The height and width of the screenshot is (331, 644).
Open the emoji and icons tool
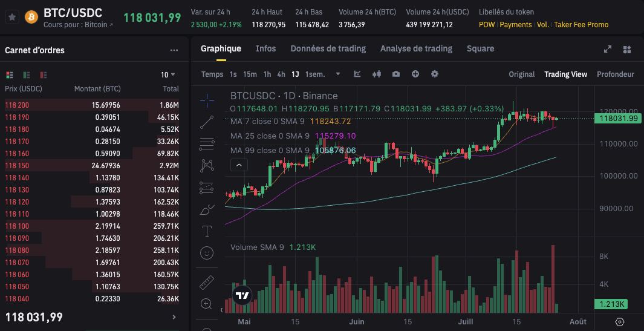click(207, 253)
